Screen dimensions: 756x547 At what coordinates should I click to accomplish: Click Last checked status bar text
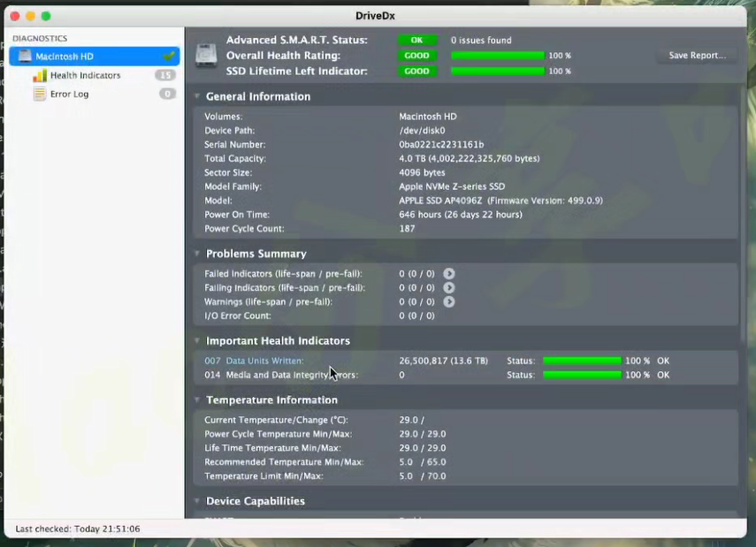pos(78,528)
